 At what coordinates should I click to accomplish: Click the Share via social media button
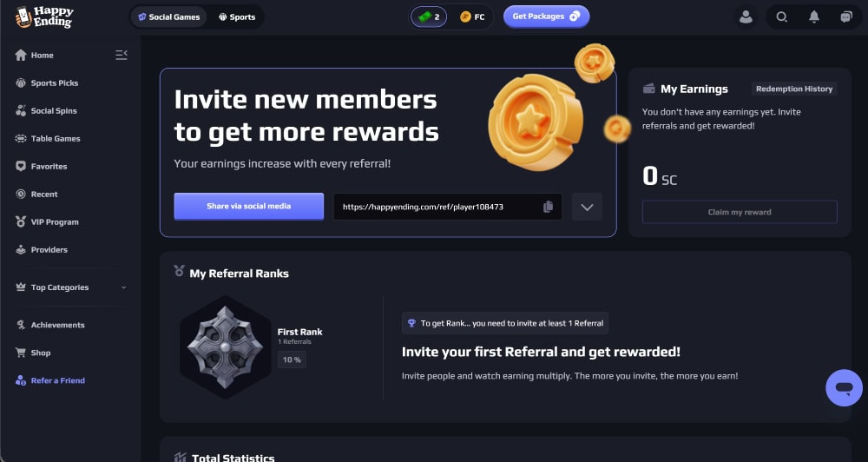click(x=248, y=206)
